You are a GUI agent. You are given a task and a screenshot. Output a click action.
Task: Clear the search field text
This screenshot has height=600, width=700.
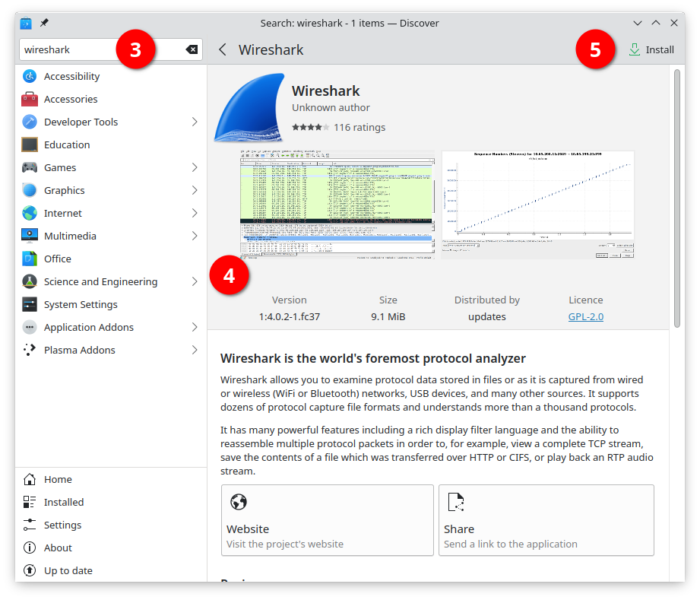[x=192, y=49]
